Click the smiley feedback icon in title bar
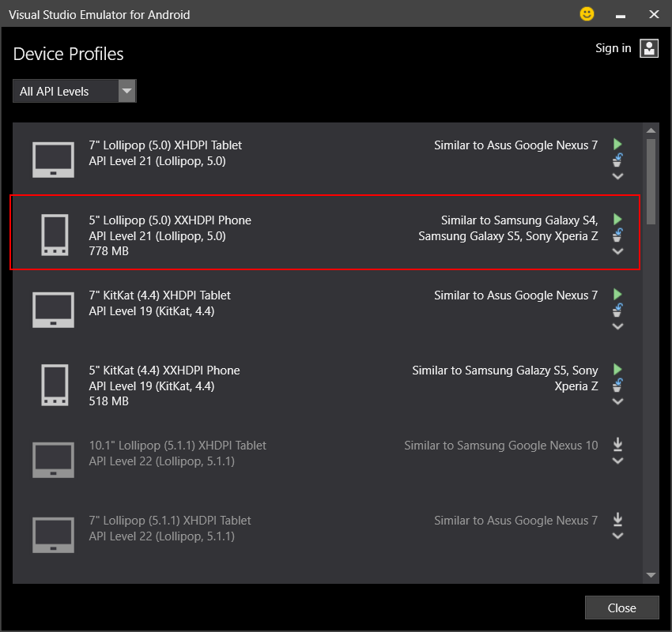 point(587,14)
